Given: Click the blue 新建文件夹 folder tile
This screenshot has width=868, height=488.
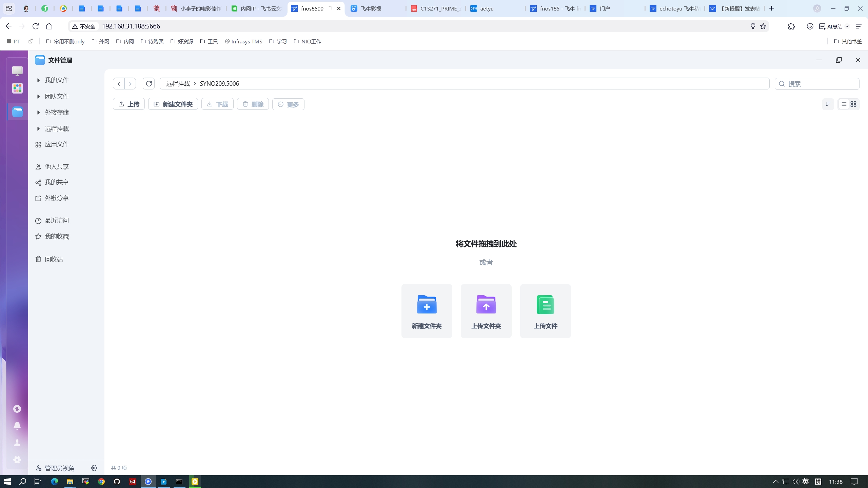Looking at the screenshot, I should pos(427,311).
